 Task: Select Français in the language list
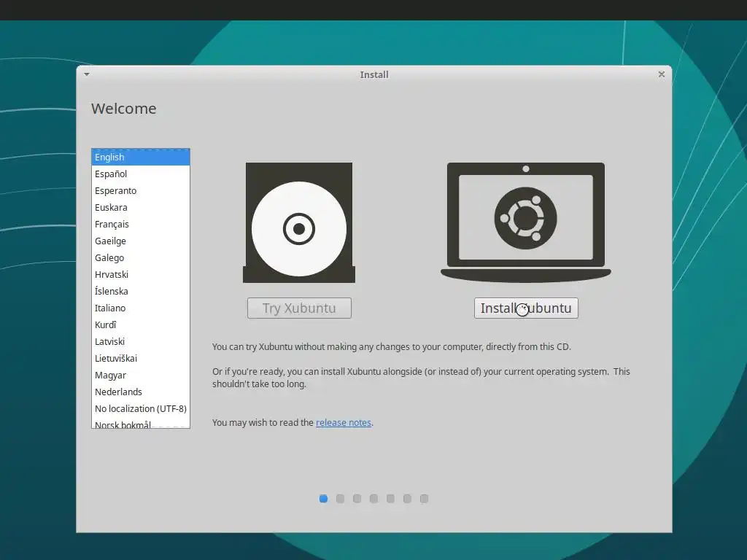pyautogui.click(x=141, y=224)
